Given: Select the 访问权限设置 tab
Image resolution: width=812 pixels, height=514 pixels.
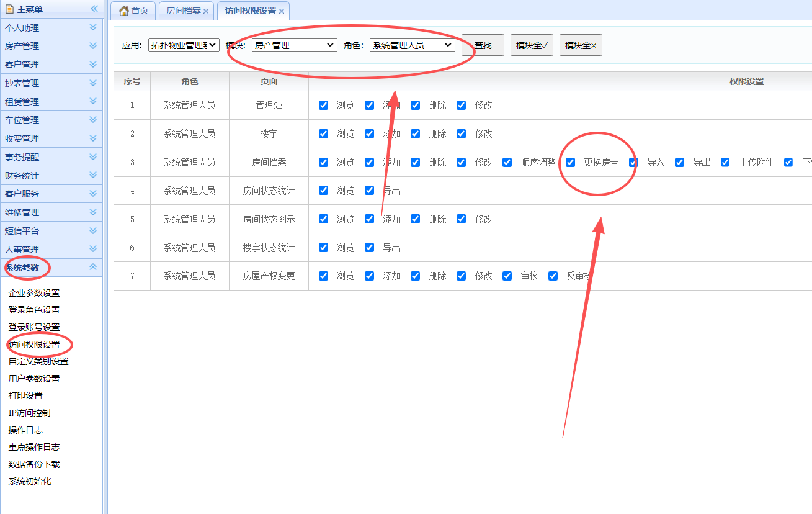Looking at the screenshot, I should [254, 11].
